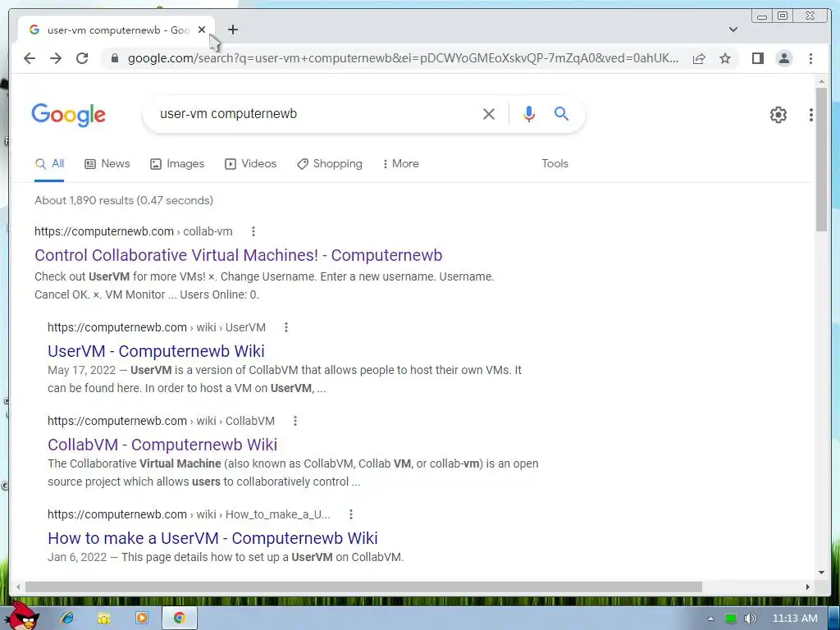Bookmark this page with the star icon

click(725, 58)
